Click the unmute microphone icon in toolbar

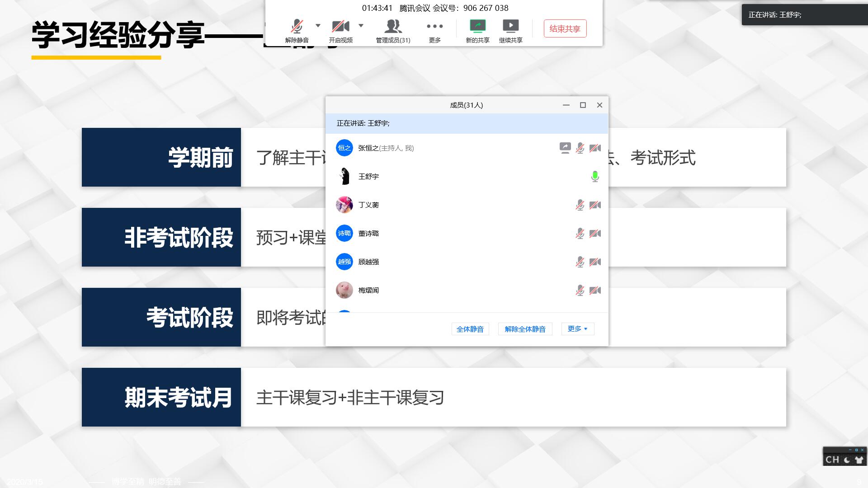coord(297,26)
